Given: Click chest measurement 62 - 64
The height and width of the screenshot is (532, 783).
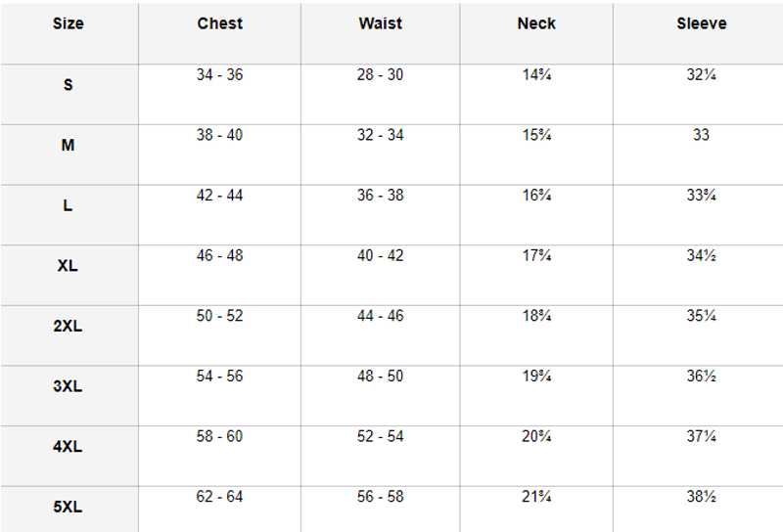Looking at the screenshot, I should (x=219, y=497).
